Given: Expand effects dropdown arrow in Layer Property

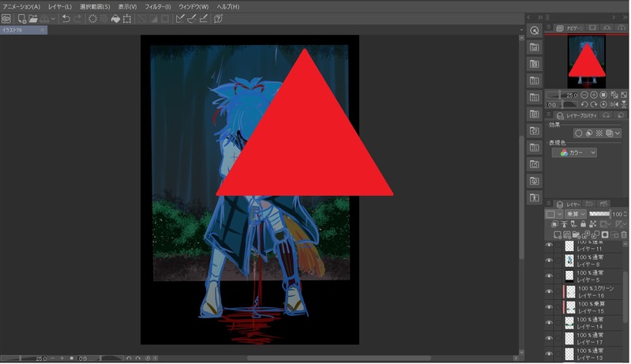Looking at the screenshot, I should pyautogui.click(x=618, y=133).
